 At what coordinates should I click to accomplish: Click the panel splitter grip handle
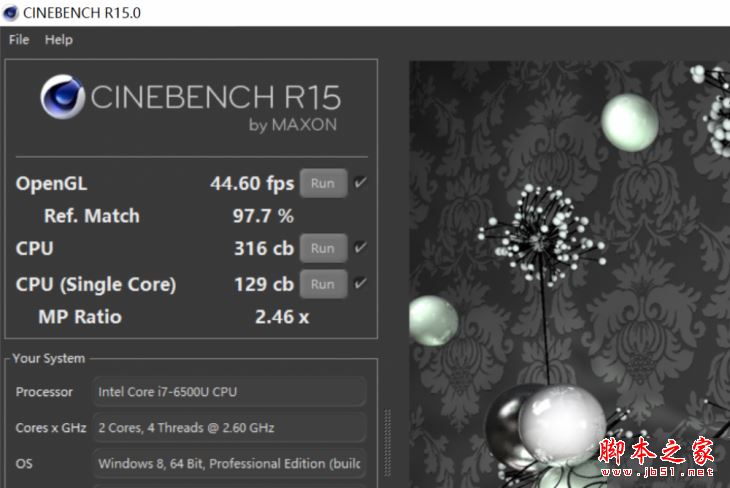pyautogui.click(x=387, y=442)
